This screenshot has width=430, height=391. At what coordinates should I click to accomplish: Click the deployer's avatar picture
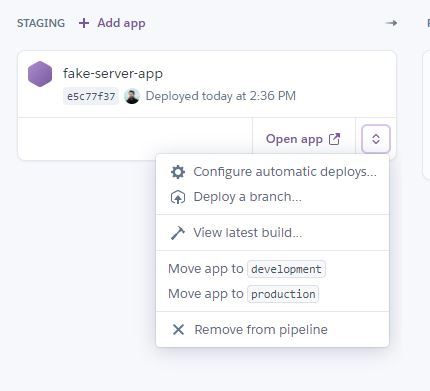[x=132, y=96]
